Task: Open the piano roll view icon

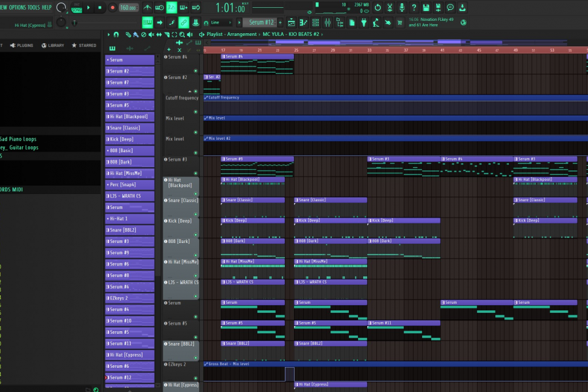Action: coord(303,22)
